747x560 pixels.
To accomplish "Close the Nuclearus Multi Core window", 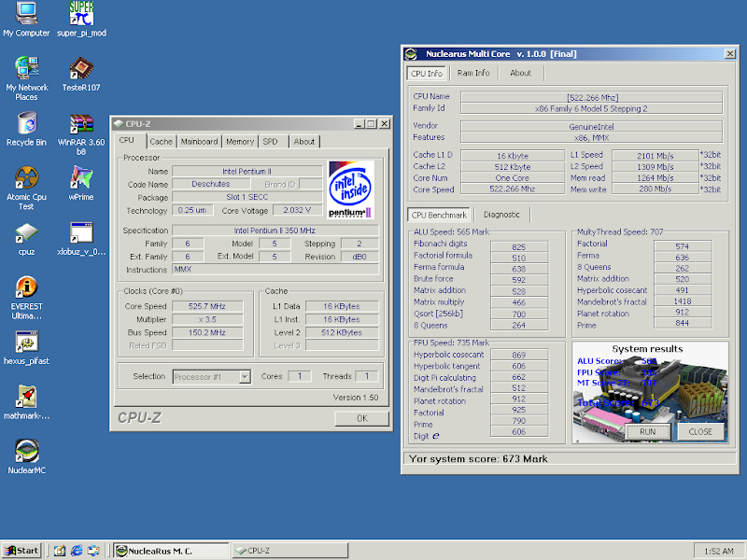I will point(730,54).
